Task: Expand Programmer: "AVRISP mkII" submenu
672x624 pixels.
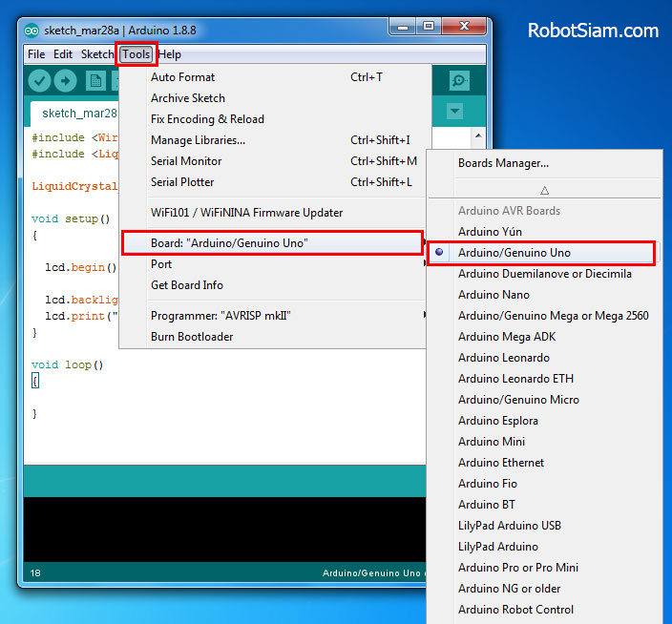Action: (274, 315)
